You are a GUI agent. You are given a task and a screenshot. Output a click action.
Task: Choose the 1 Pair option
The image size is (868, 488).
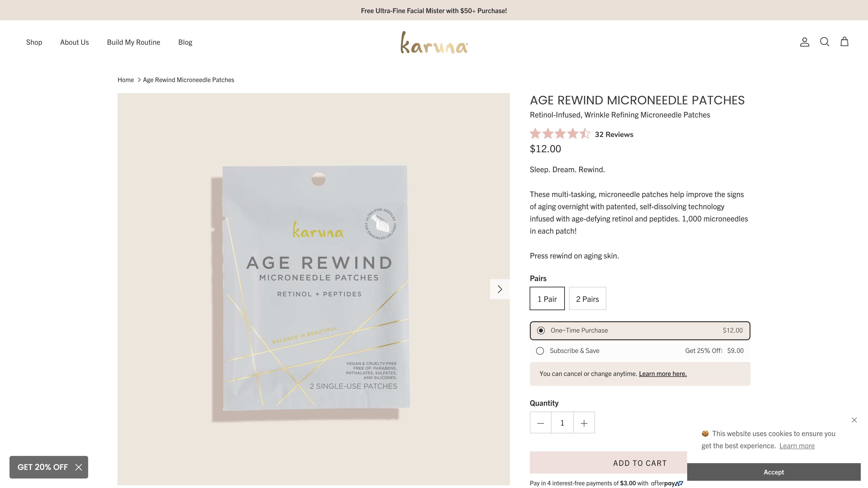coord(547,299)
